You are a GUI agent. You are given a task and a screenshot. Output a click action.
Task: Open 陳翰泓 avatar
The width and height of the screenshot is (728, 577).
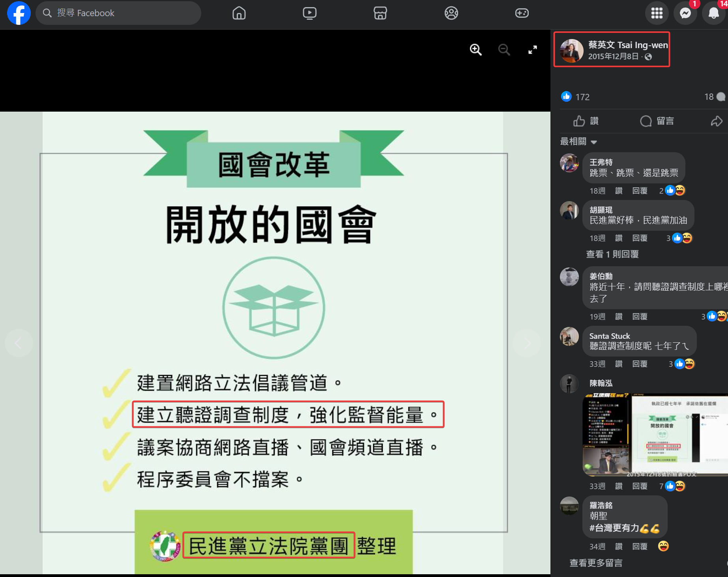569,384
